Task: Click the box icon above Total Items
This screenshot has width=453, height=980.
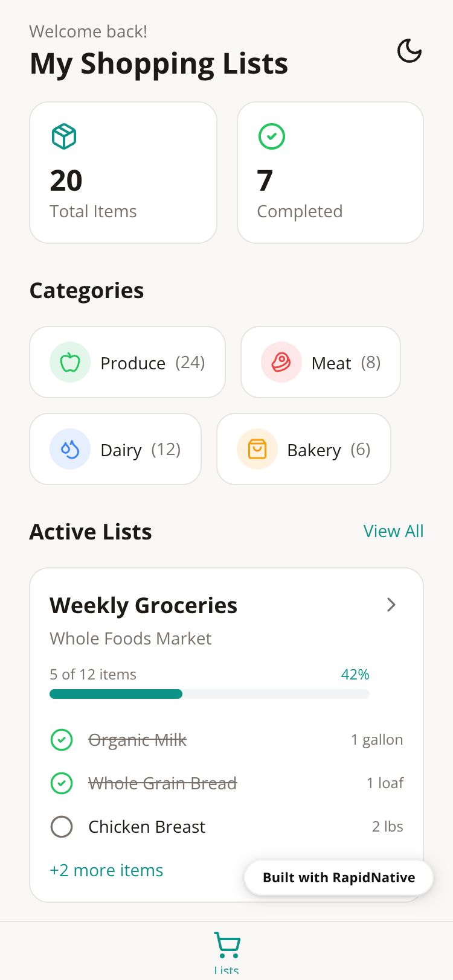Action: pos(64,136)
